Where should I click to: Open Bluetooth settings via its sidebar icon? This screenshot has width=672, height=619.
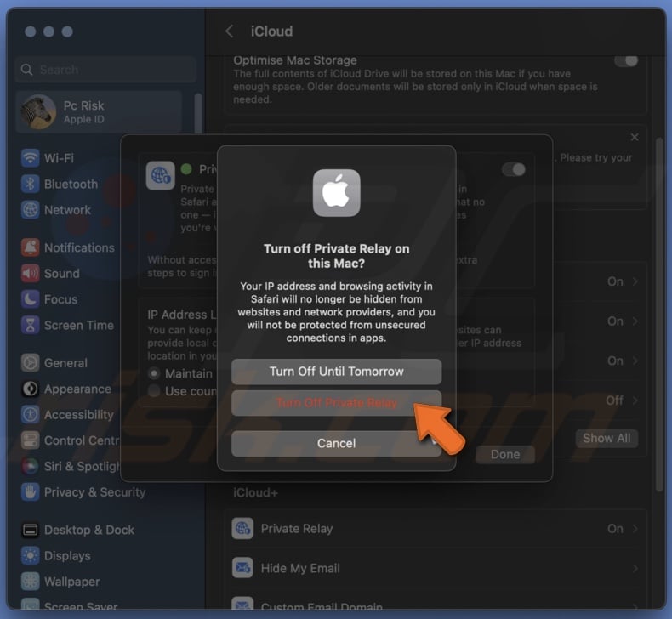(x=30, y=185)
